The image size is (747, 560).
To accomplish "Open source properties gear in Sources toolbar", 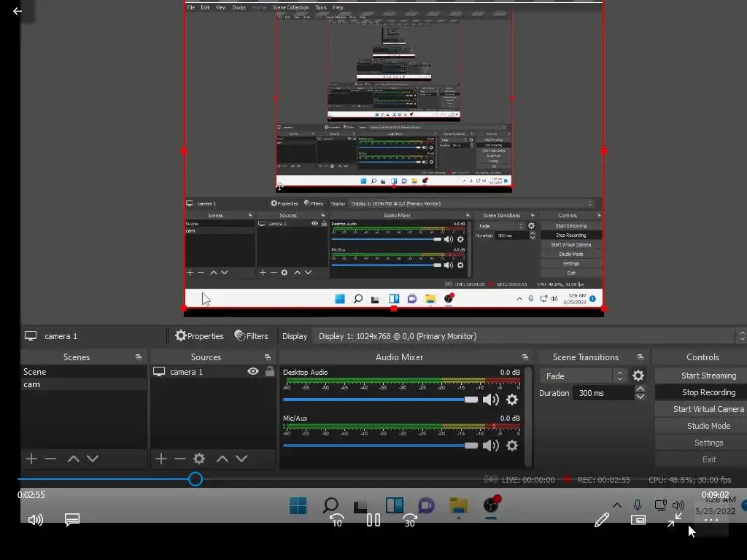I will click(x=199, y=459).
